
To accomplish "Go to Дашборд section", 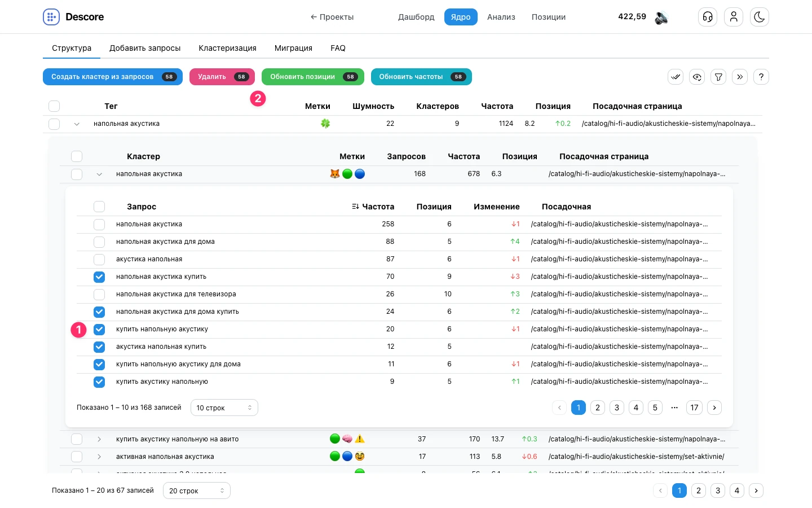I will point(416,17).
